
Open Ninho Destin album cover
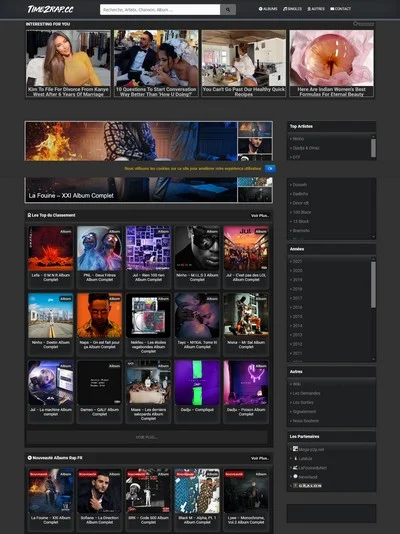[x=51, y=316]
